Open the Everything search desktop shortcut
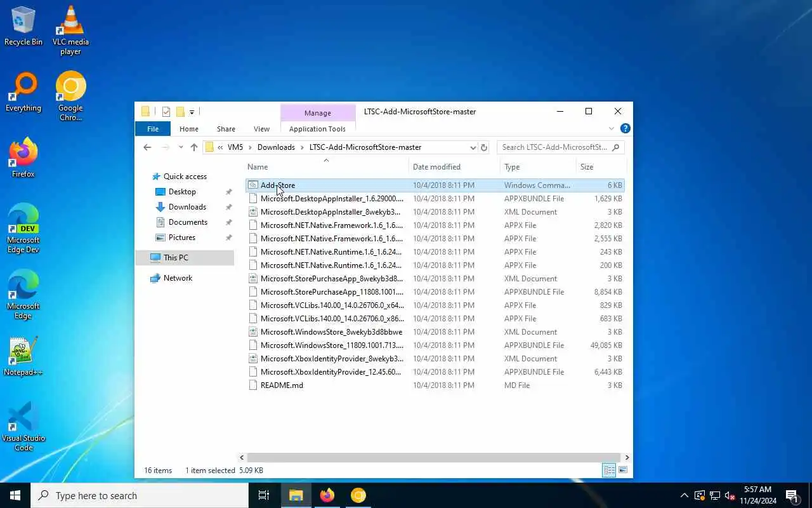812x508 pixels. pyautogui.click(x=23, y=93)
